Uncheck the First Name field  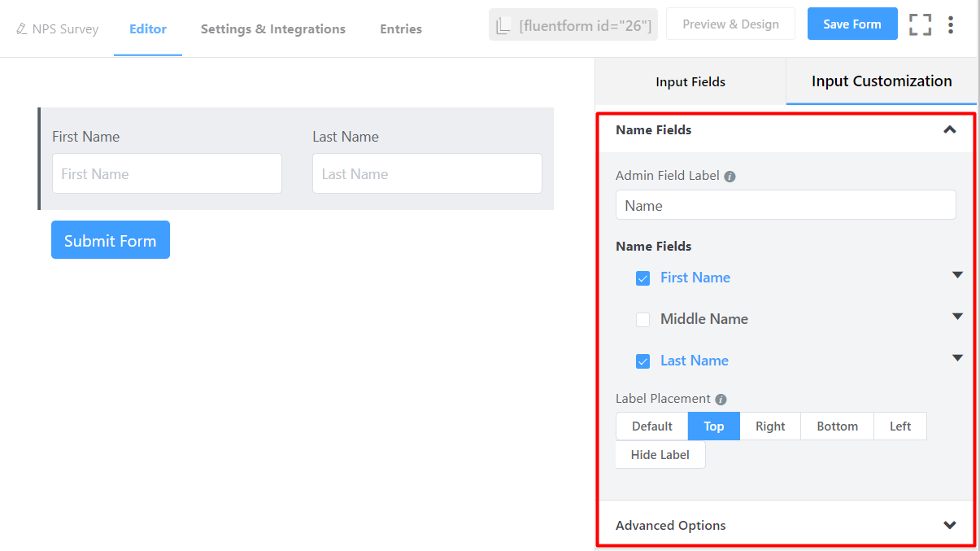(x=643, y=278)
